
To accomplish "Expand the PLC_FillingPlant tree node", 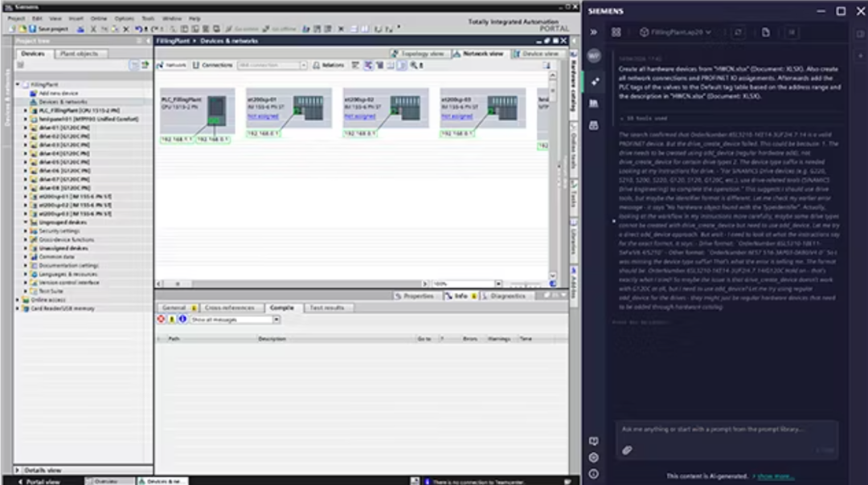I will pyautogui.click(x=26, y=111).
